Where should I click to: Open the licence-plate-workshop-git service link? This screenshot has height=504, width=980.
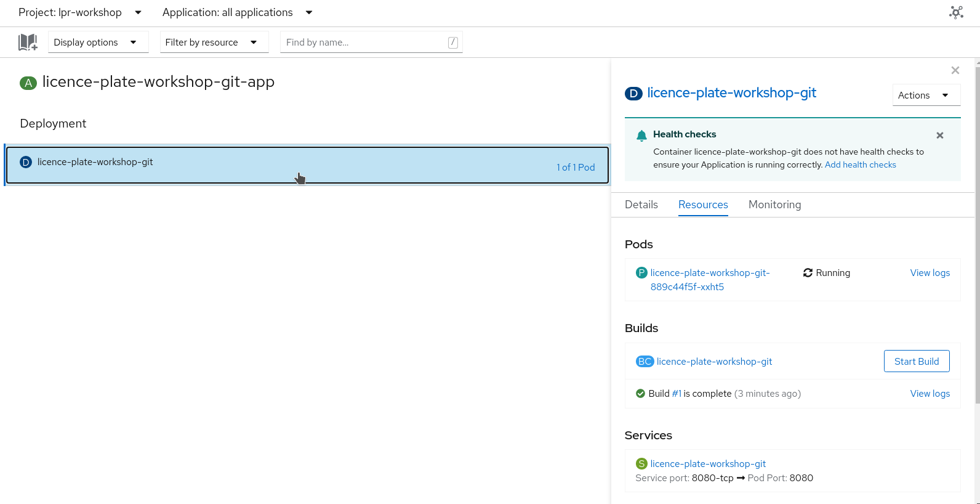(708, 464)
